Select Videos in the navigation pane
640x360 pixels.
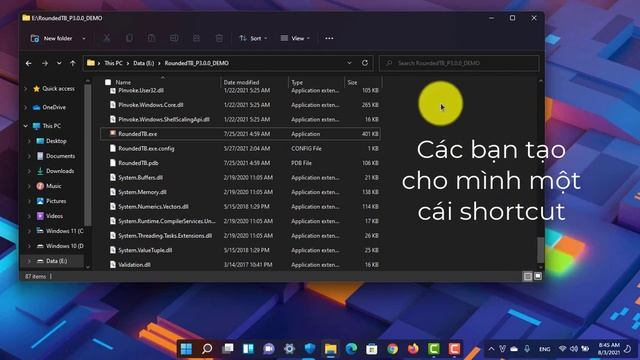tap(54, 216)
